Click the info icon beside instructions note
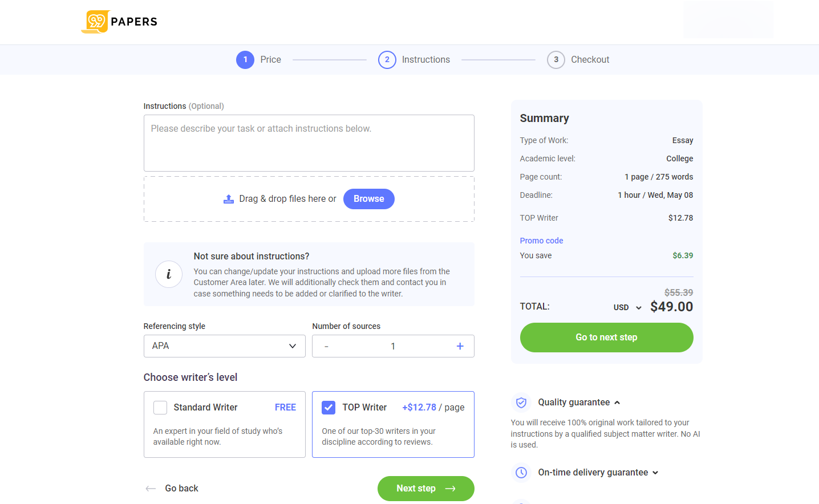 coord(169,274)
